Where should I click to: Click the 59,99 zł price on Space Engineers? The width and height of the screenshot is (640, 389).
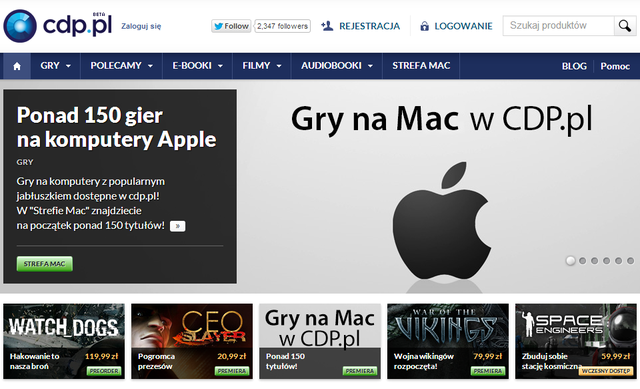616,356
